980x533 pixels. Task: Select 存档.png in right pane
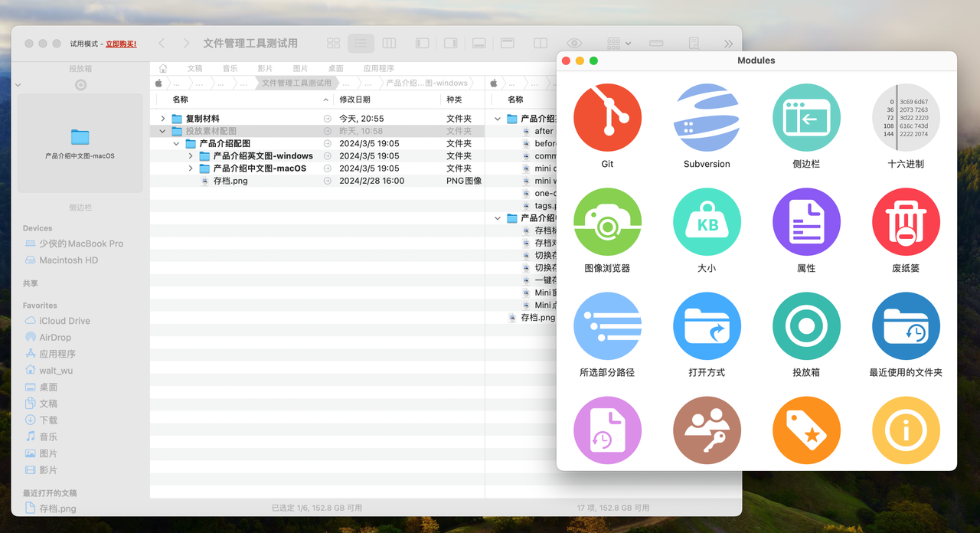tap(538, 317)
